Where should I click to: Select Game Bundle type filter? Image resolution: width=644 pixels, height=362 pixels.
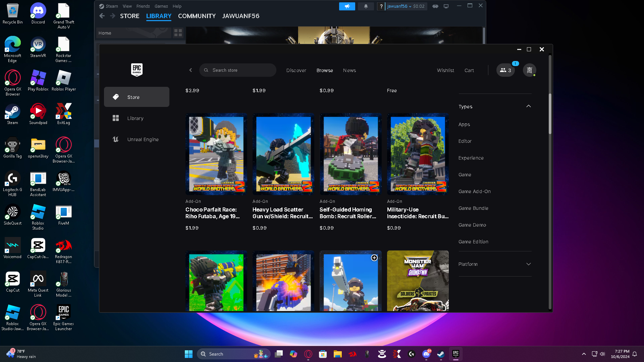coord(473,208)
